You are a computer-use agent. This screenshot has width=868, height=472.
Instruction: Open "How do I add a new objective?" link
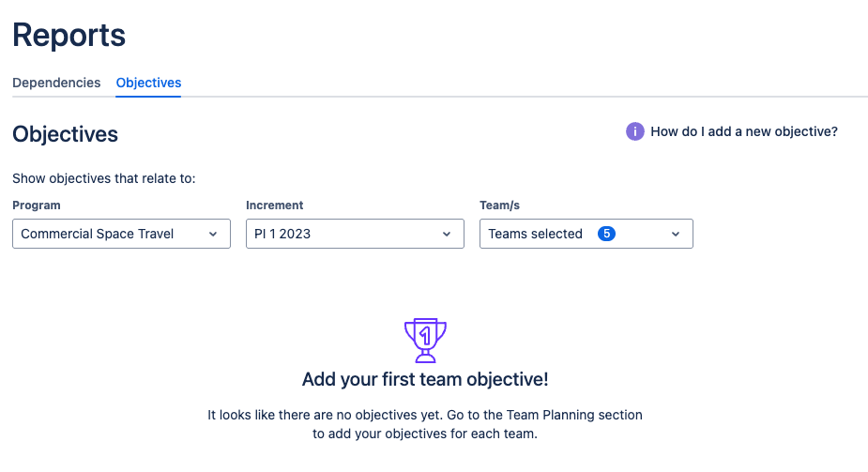tap(743, 131)
